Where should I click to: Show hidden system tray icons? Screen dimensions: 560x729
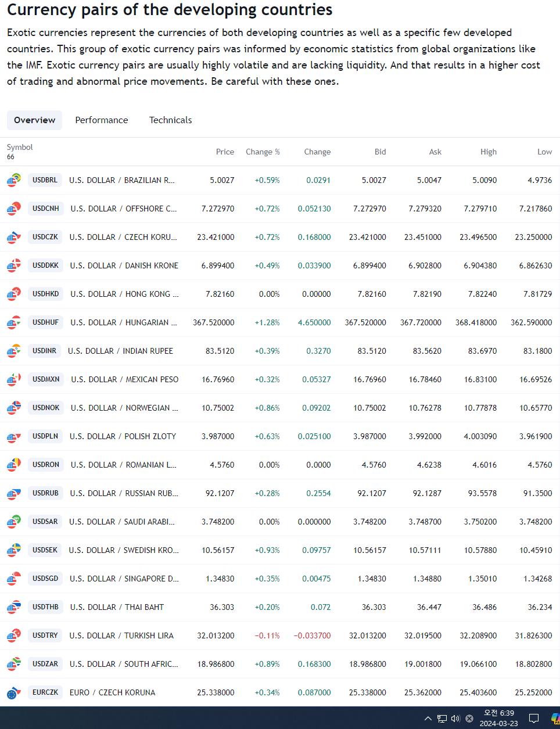click(x=428, y=719)
